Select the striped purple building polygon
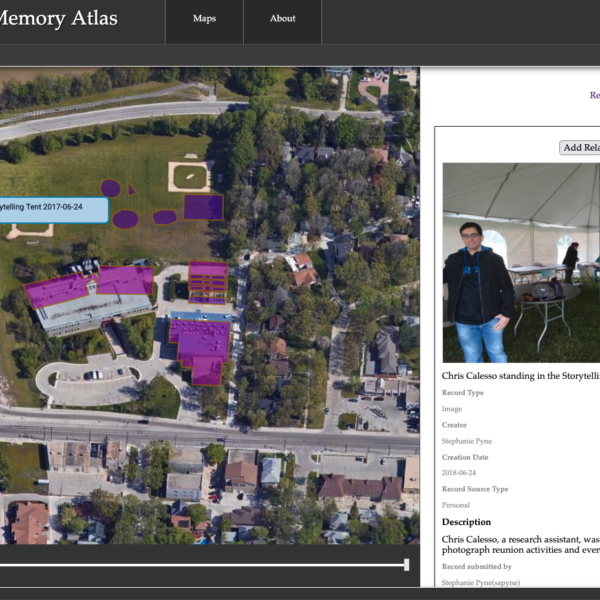The height and width of the screenshot is (600, 600). (208, 281)
